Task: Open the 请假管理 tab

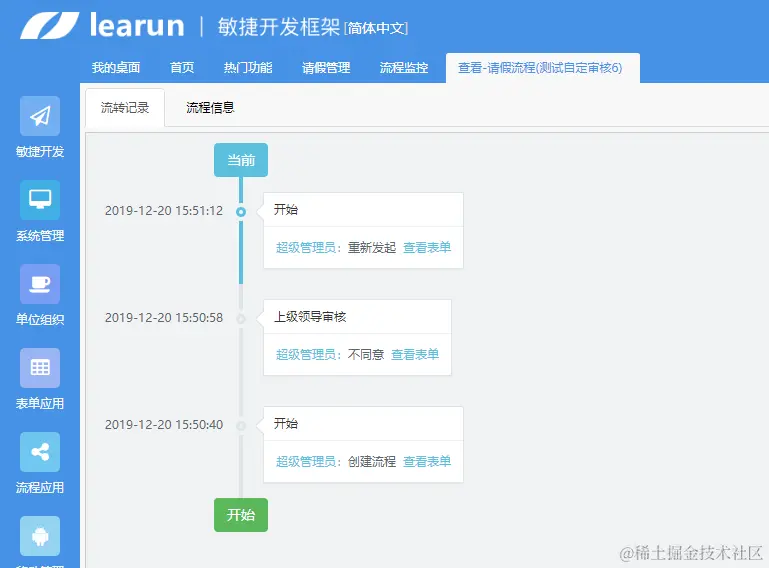Action: coord(326,68)
